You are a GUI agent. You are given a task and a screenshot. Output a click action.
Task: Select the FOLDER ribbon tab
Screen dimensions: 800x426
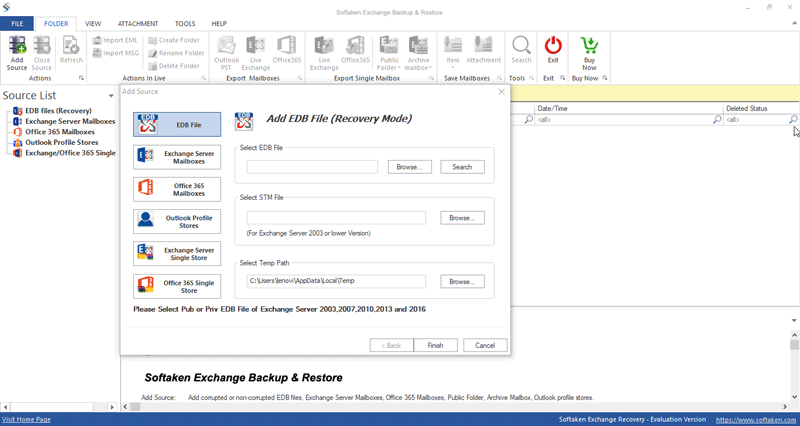pyautogui.click(x=56, y=23)
